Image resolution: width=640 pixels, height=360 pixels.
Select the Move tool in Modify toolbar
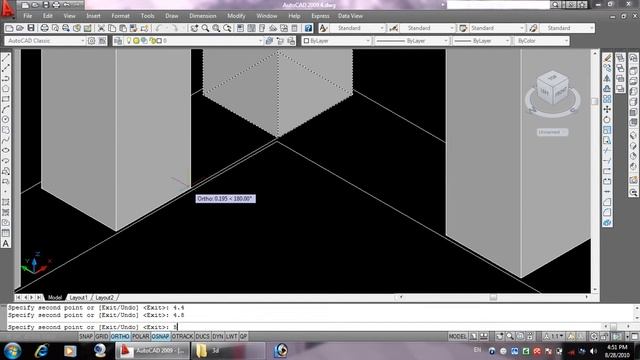(607, 109)
